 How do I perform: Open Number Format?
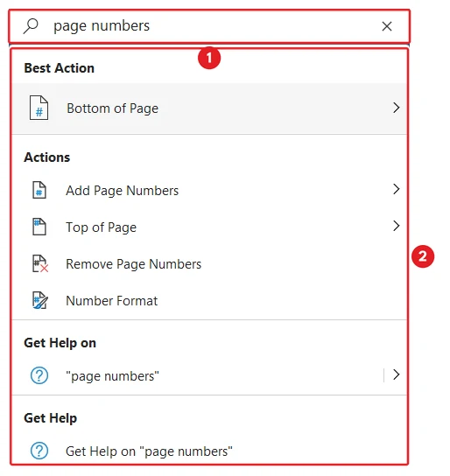[x=209, y=300]
